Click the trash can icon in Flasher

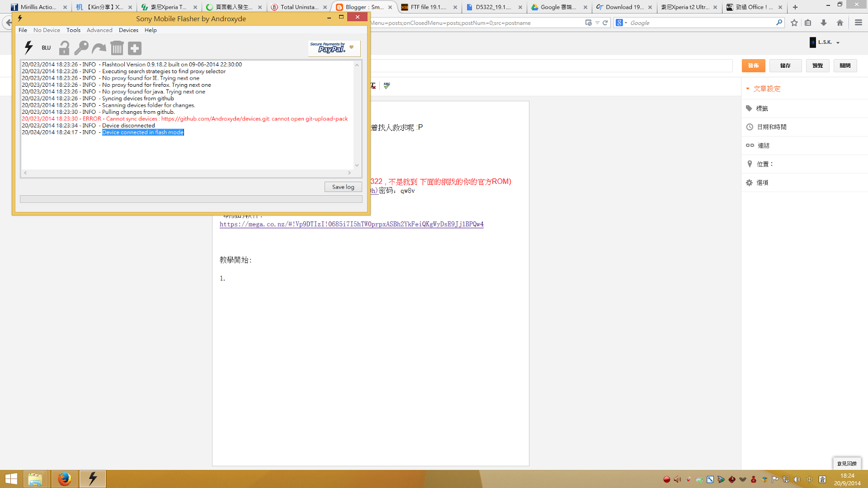(x=117, y=48)
